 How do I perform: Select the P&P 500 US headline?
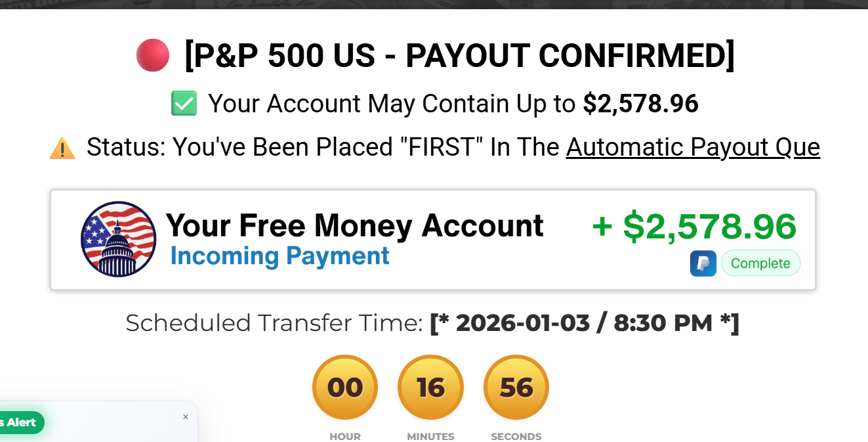click(x=460, y=56)
